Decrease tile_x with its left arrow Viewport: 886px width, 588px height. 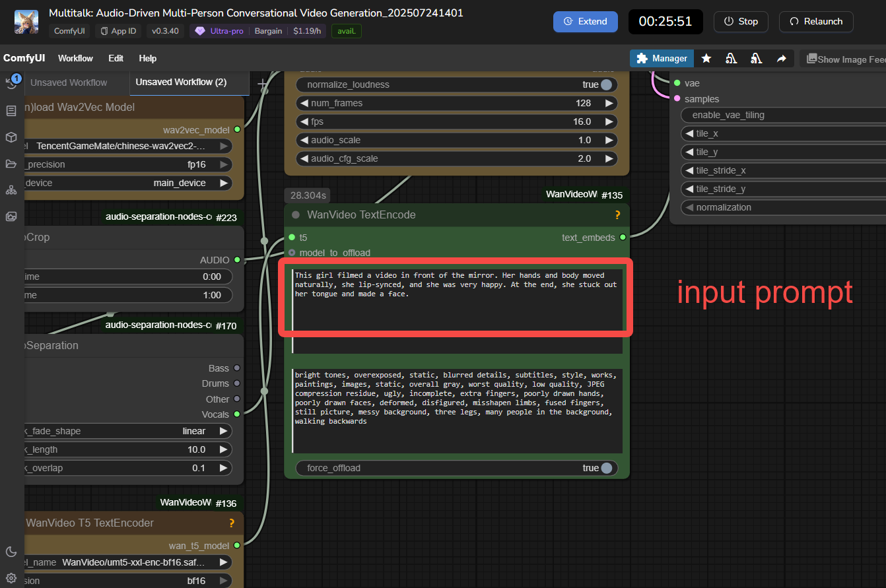[689, 133]
